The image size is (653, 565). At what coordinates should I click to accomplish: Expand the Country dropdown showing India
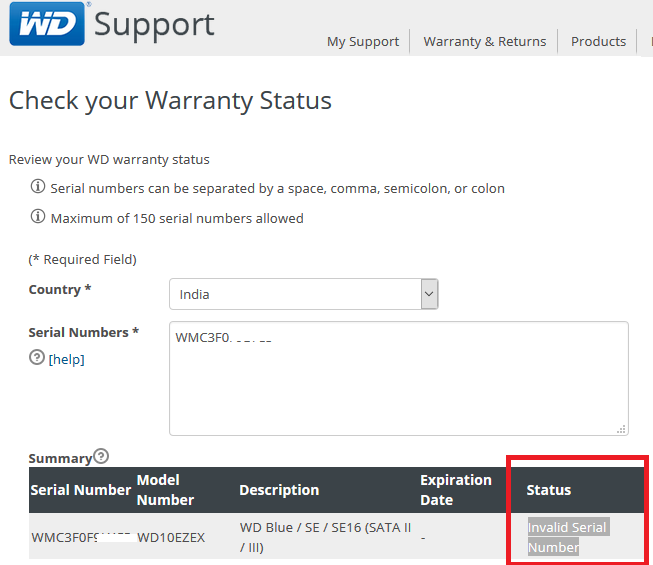(x=304, y=294)
